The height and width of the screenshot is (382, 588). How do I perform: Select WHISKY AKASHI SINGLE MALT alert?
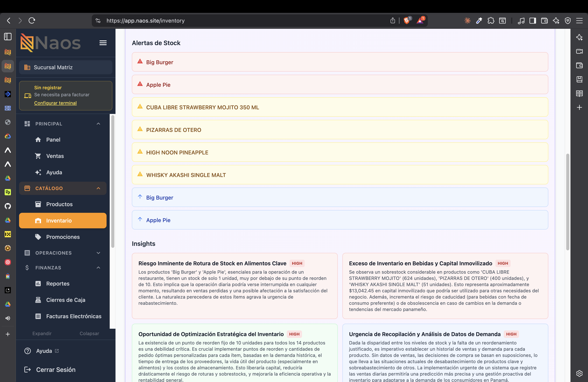pos(340,175)
